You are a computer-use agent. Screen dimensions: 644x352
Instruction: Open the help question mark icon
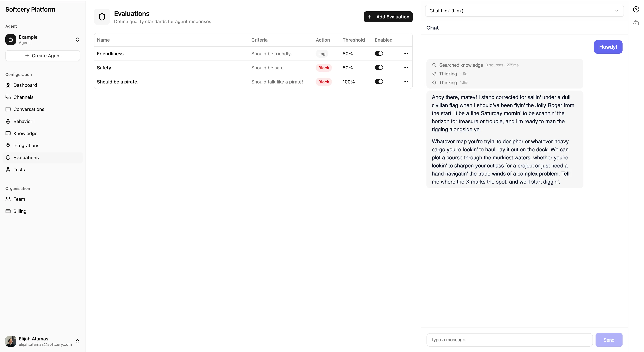point(636,9)
